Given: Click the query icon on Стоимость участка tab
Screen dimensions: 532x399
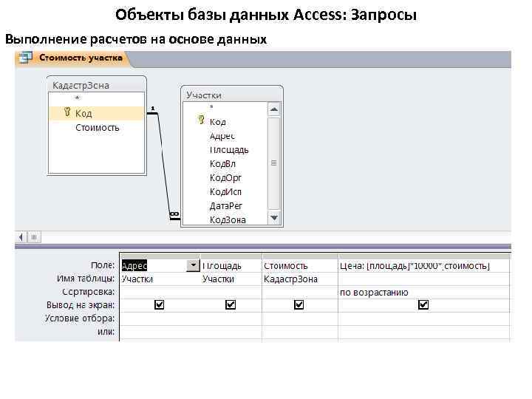Looking at the screenshot, I should (x=25, y=58).
